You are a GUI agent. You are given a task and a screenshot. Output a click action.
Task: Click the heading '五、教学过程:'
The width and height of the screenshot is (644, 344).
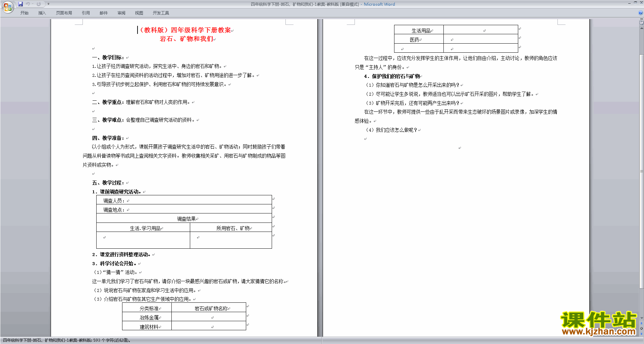(108, 183)
